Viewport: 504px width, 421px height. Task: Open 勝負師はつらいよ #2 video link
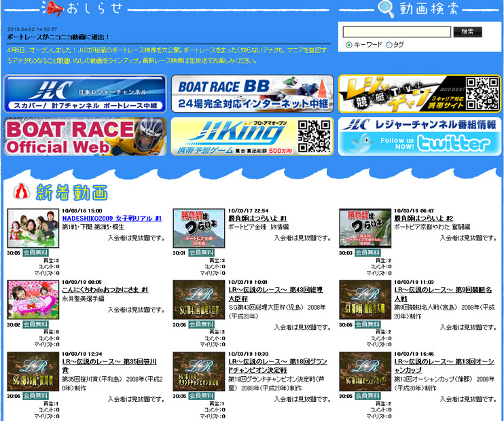423,219
